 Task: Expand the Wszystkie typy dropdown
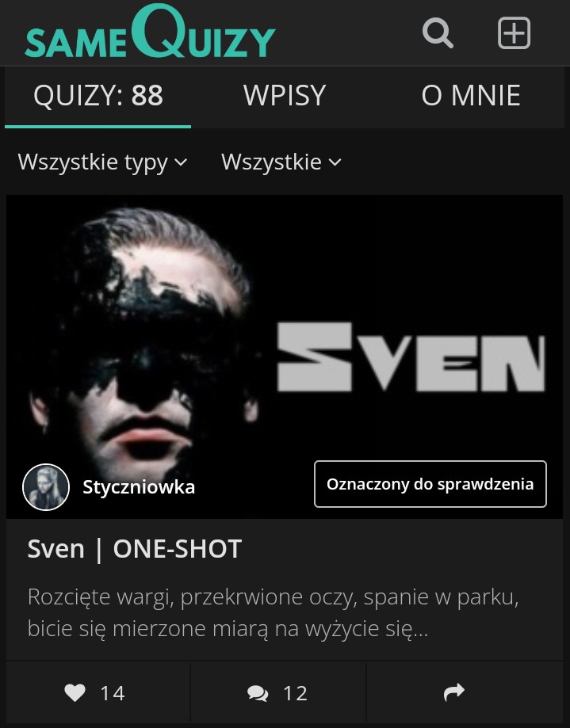tap(102, 162)
